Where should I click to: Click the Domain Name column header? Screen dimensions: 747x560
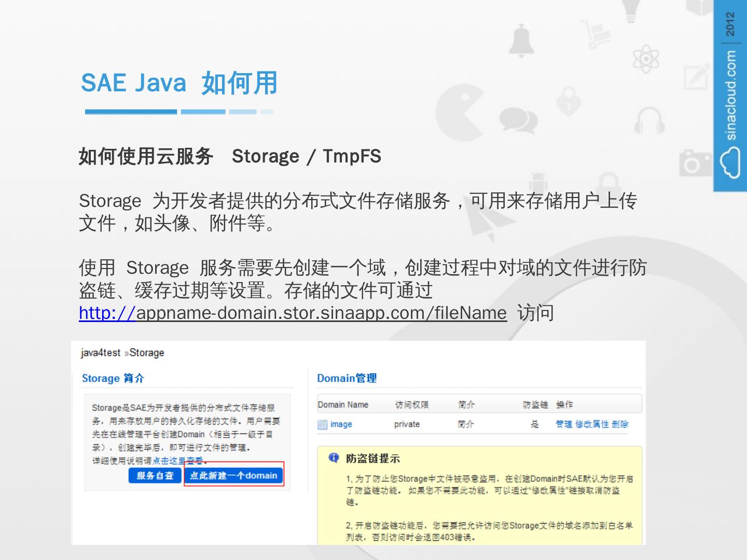[x=343, y=404]
